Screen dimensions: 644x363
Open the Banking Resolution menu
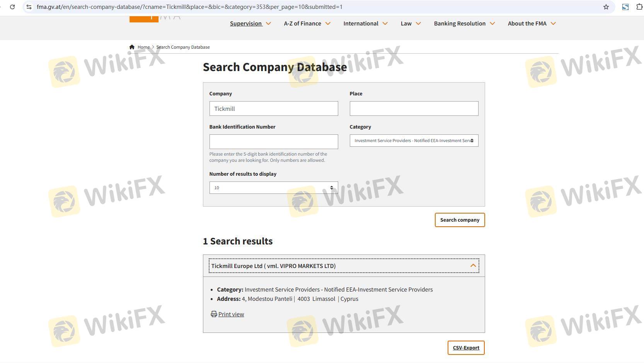[x=464, y=24]
